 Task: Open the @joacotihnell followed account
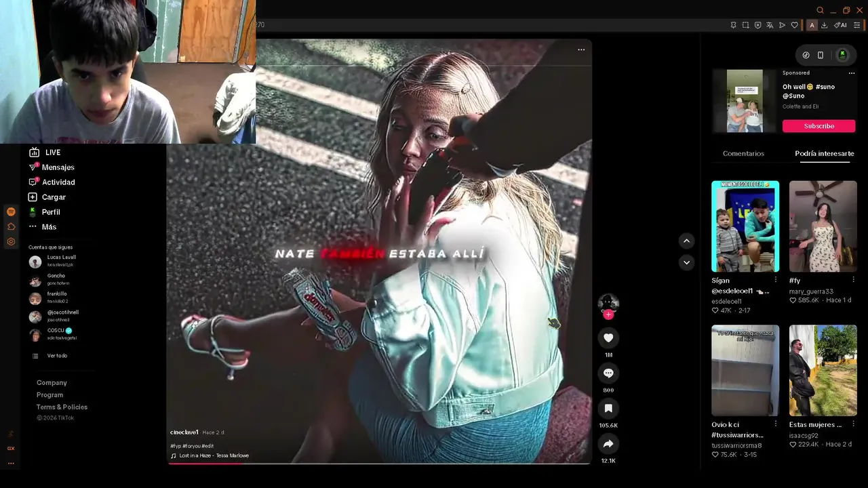click(x=54, y=316)
